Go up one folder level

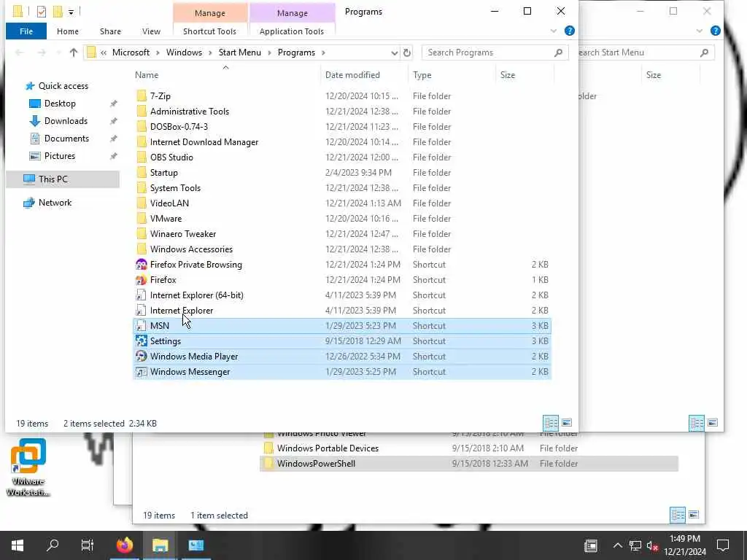(74, 52)
